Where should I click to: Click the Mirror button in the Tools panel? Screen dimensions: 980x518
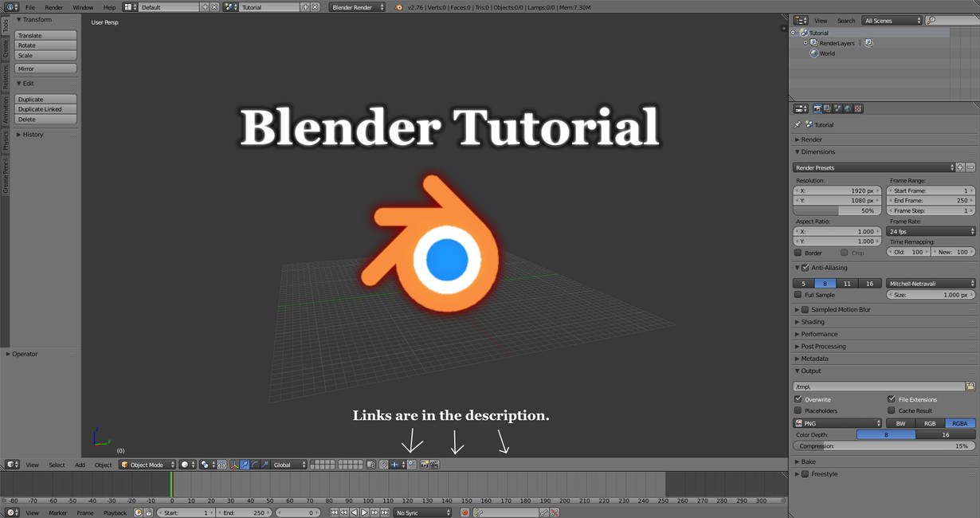pyautogui.click(x=45, y=69)
